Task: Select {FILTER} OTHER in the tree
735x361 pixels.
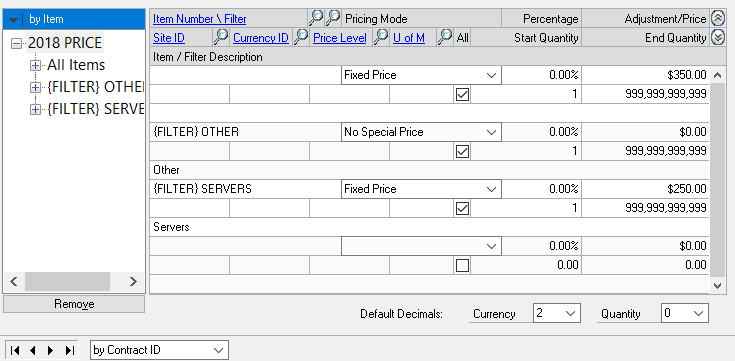Action: pyautogui.click(x=95, y=87)
